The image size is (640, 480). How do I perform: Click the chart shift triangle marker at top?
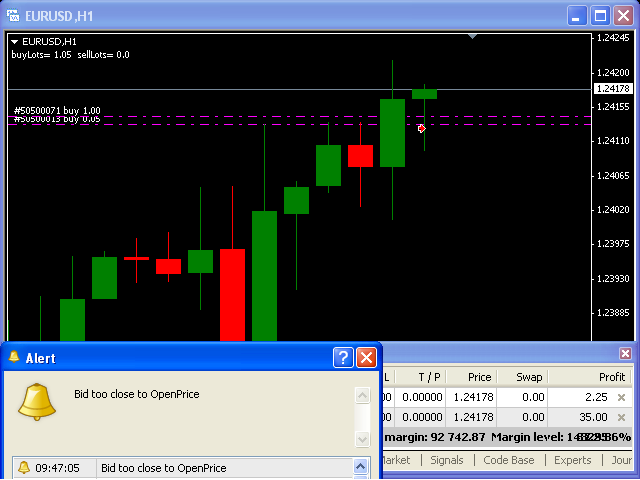click(x=473, y=36)
